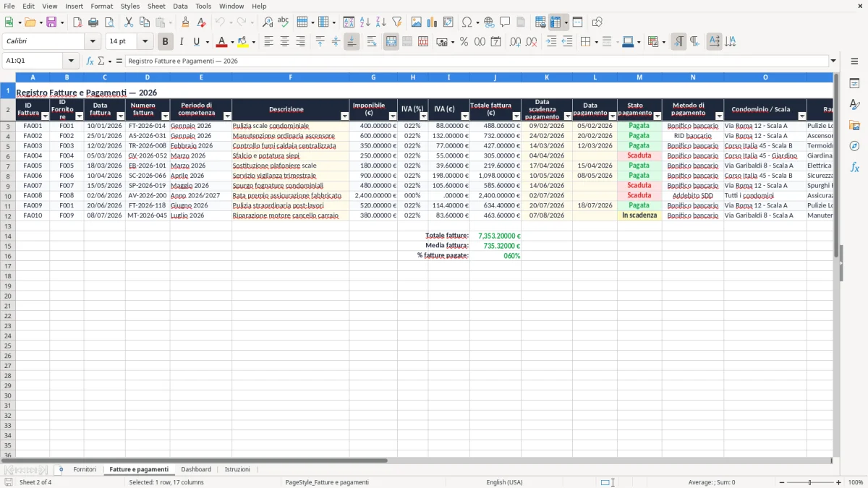The width and height of the screenshot is (868, 488).
Task: Switch to the Fornitori sheet tab
Action: point(85,469)
